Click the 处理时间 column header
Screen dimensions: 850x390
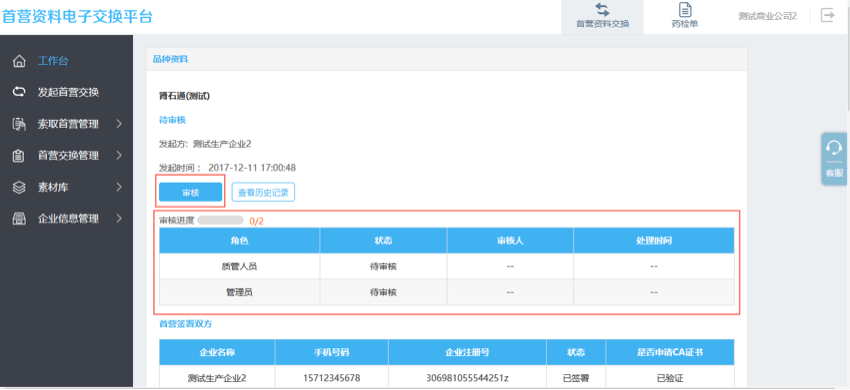coord(654,240)
